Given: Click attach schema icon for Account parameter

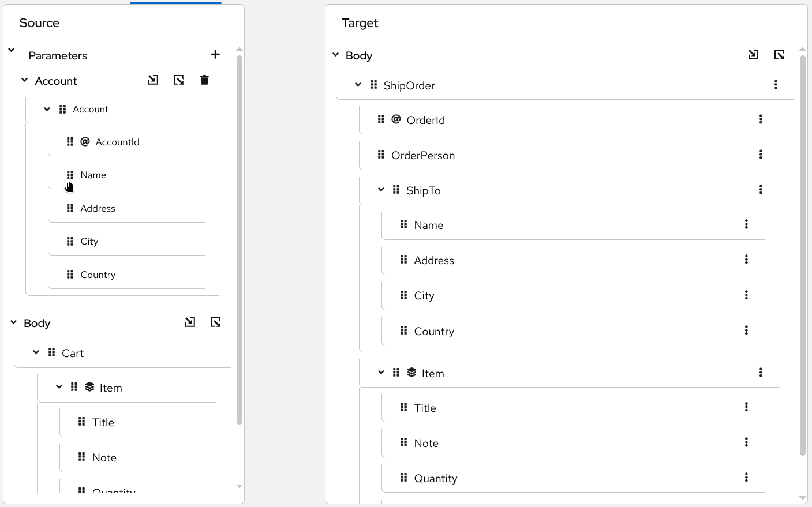Looking at the screenshot, I should point(153,80).
